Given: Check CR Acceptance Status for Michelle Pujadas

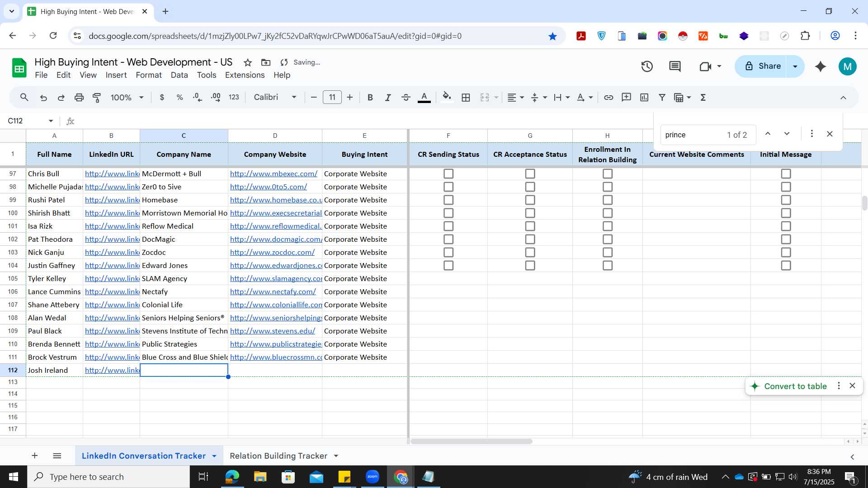Looking at the screenshot, I should [530, 187].
